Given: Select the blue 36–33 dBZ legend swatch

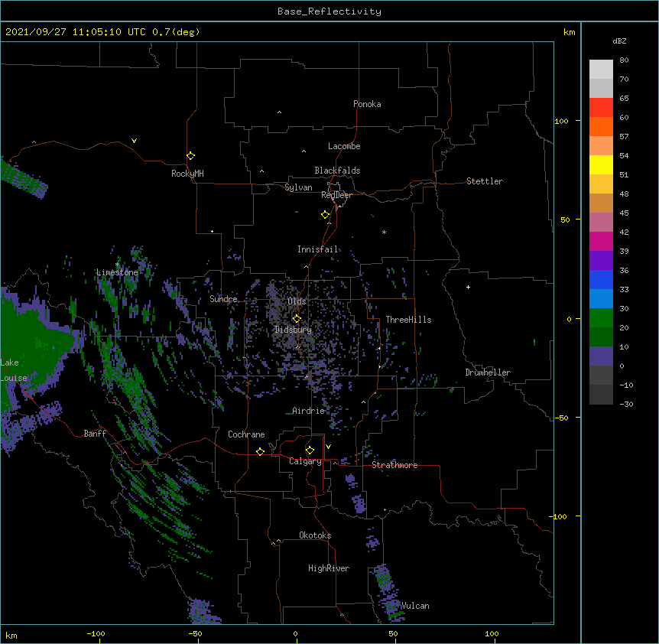Looking at the screenshot, I should click(x=601, y=279).
